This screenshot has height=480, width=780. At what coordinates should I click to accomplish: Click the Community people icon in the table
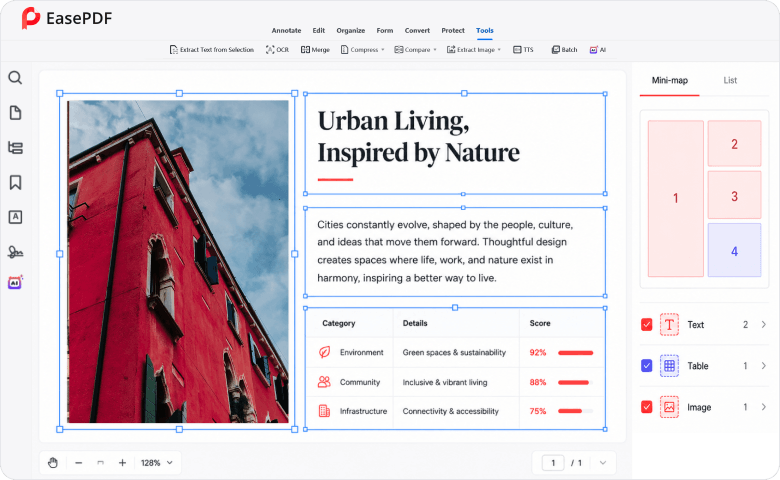coord(324,382)
